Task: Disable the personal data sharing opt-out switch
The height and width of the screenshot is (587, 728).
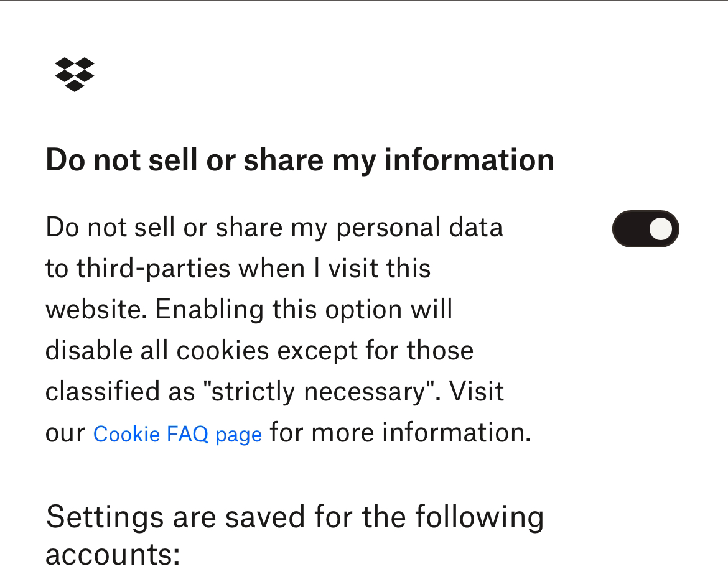Action: [645, 229]
